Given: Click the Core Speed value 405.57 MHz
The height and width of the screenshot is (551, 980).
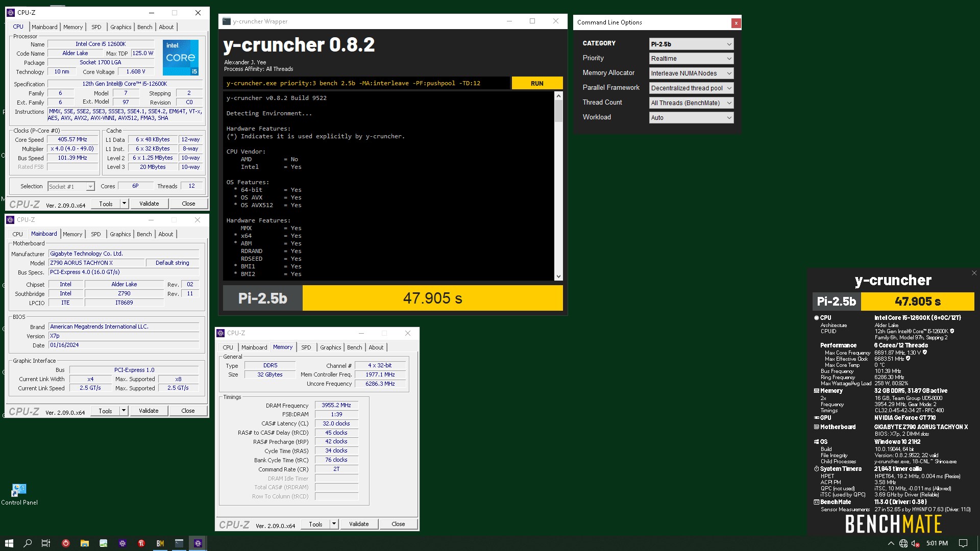Looking at the screenshot, I should coord(72,139).
